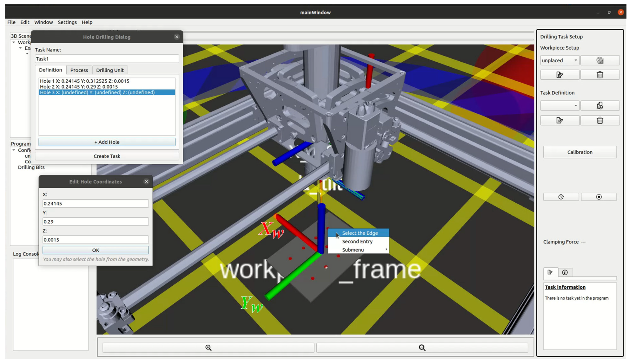Viewport: 630px width, 364px height.
Task: Click the stop circle icon button
Action: pos(599,197)
